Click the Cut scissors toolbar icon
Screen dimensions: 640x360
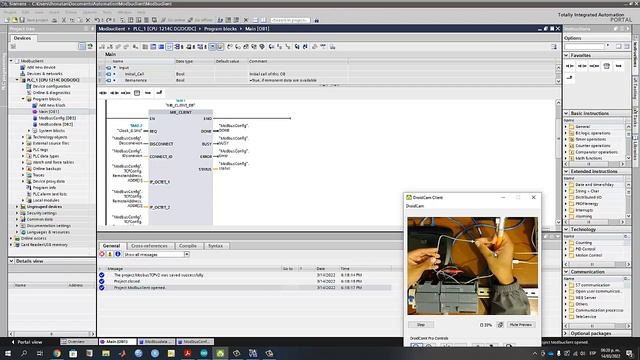(64, 20)
